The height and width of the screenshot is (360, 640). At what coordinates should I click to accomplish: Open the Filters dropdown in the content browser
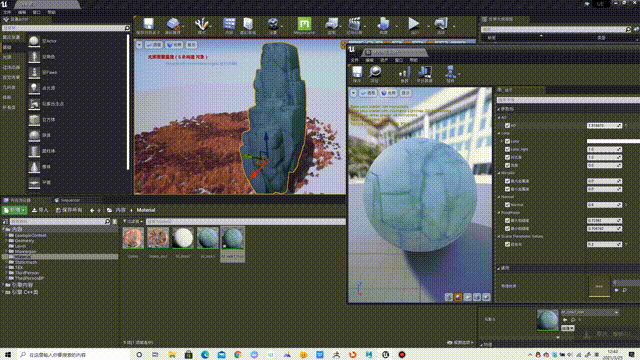[133, 222]
